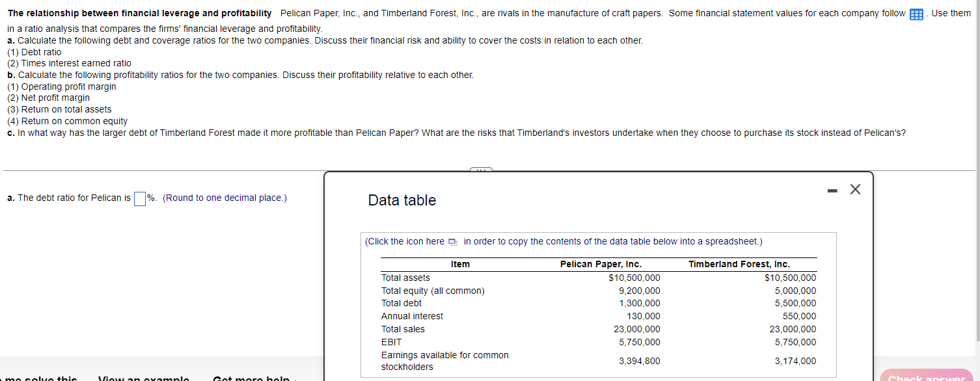Image resolution: width=980 pixels, height=381 pixels.
Task: Click the Return on total assets line
Action: point(59,109)
